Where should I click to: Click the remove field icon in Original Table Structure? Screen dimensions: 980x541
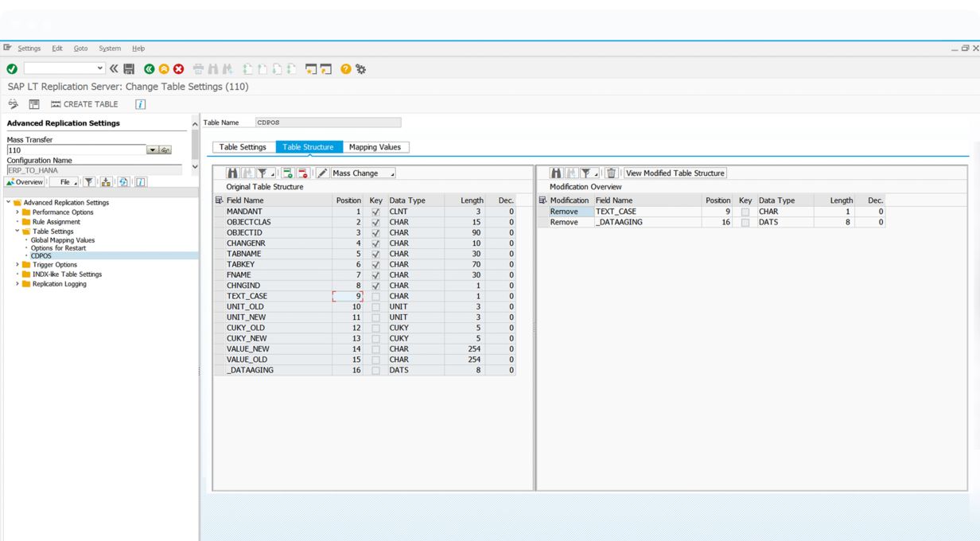pos(302,173)
